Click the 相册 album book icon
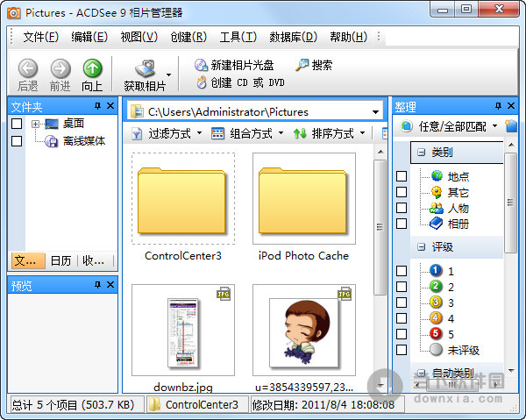This screenshot has height=420, width=526. point(436,224)
